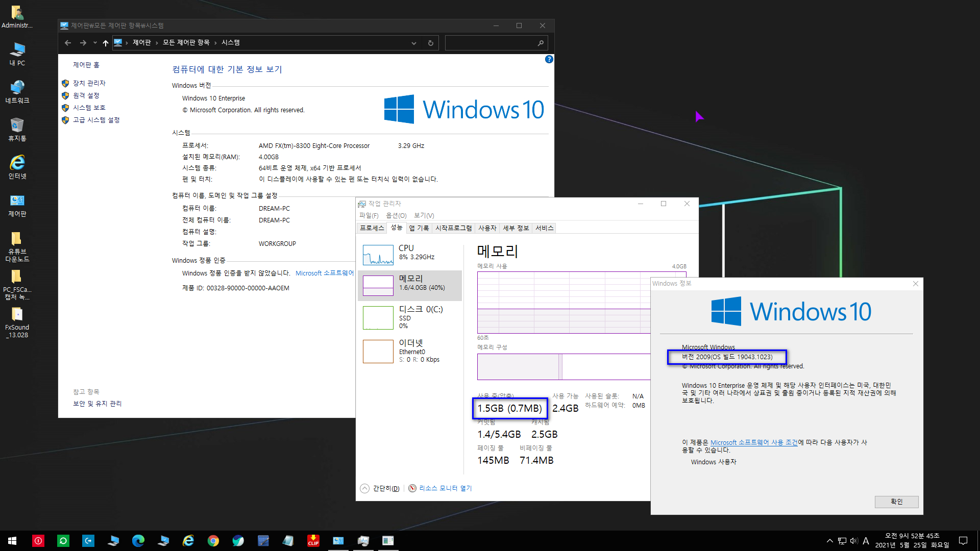Open the Microsoft 소프트웨어 사용 조건 link
This screenshot has width=980, height=551.
click(754, 442)
